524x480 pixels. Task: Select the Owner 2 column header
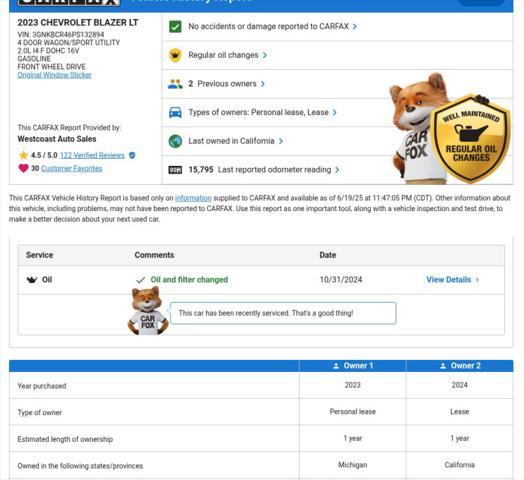[x=460, y=366]
